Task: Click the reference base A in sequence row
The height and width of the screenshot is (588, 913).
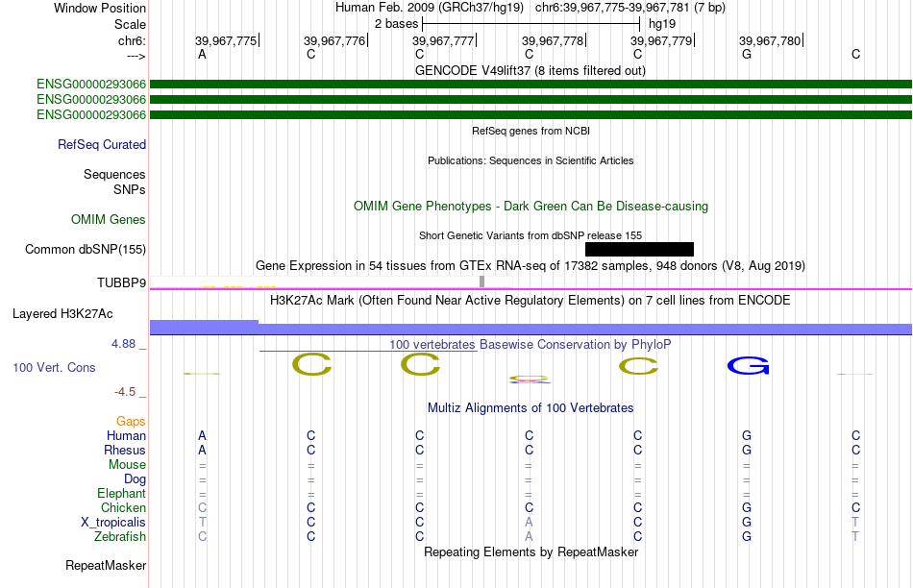Action: click(x=202, y=54)
